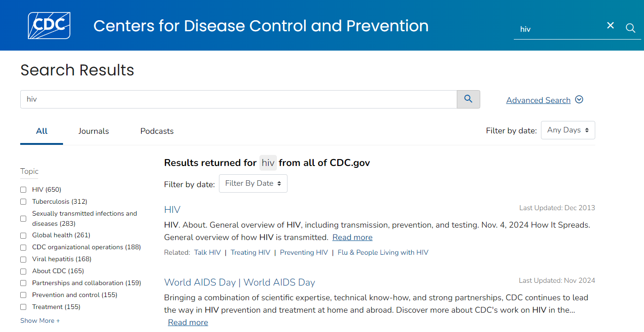Switch to the Journals tab
This screenshot has height=332, width=644.
pyautogui.click(x=93, y=131)
